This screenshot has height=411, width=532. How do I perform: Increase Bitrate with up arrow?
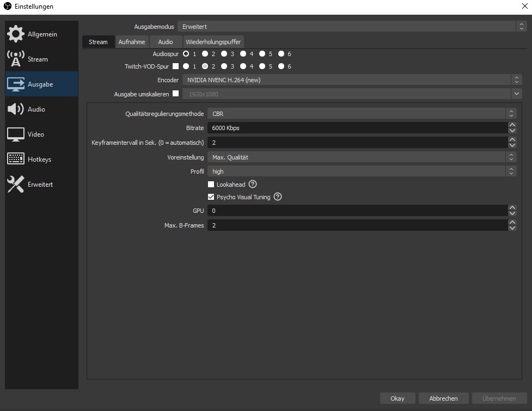(512, 125)
